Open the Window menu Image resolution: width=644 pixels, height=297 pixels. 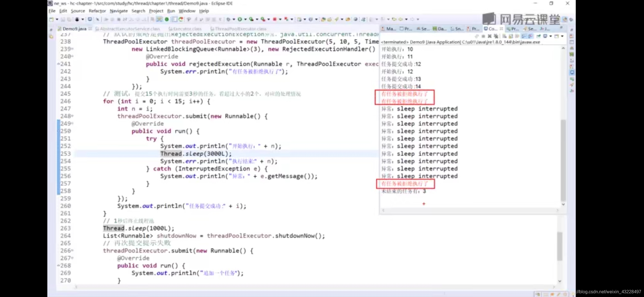187,11
